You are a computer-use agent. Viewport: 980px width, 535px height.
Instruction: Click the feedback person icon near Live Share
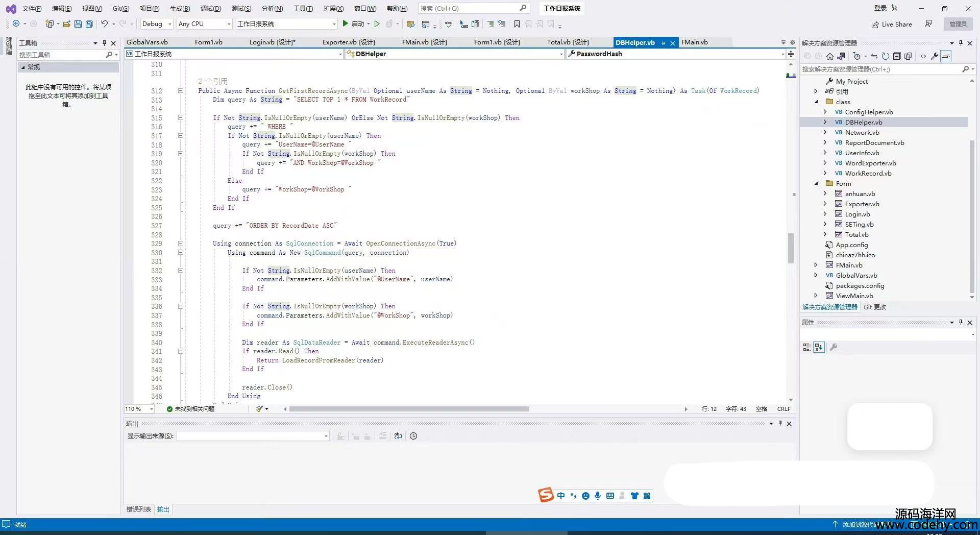click(928, 24)
